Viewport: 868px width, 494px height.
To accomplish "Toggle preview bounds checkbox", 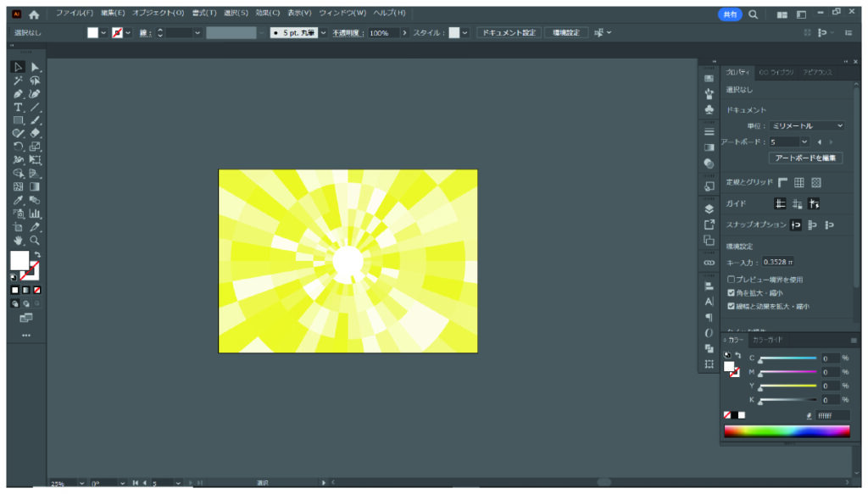I will 731,280.
